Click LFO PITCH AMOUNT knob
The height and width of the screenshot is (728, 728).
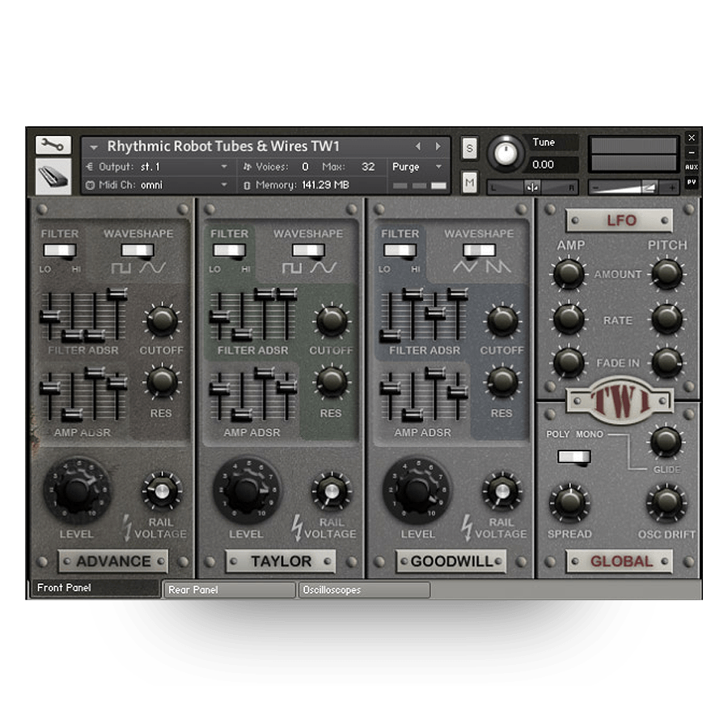point(667,274)
